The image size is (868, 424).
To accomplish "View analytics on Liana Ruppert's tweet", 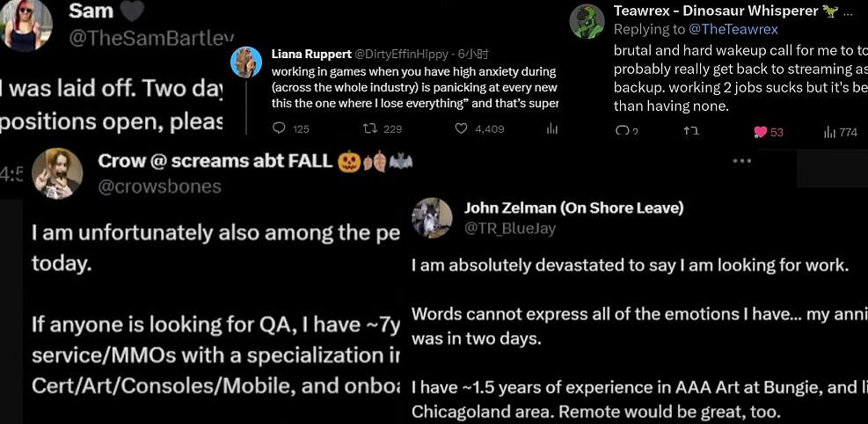I will pos(552,128).
